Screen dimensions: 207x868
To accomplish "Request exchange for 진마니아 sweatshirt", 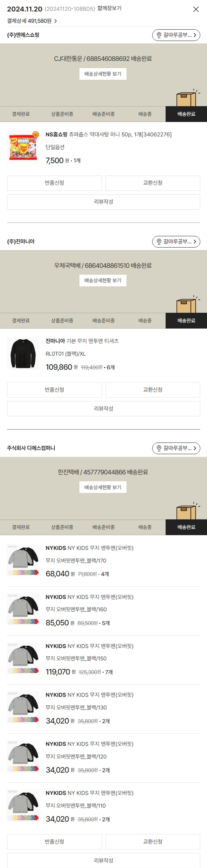I will point(153,390).
